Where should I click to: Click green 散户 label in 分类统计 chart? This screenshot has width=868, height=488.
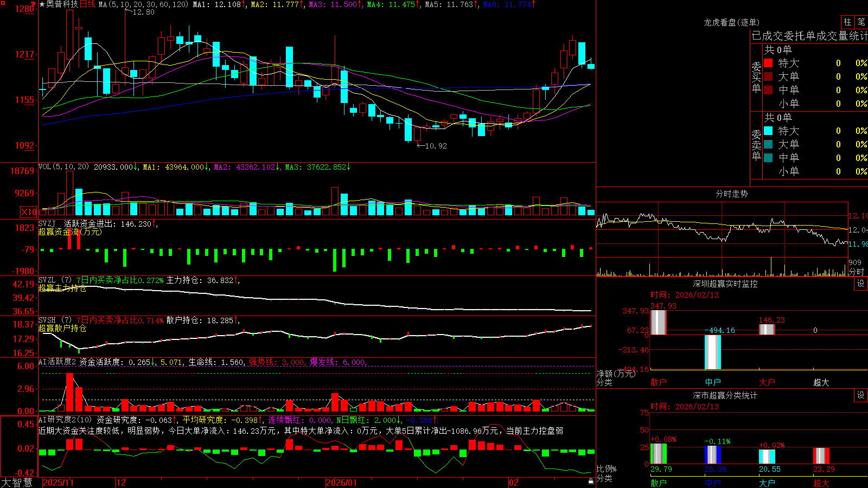click(x=659, y=483)
